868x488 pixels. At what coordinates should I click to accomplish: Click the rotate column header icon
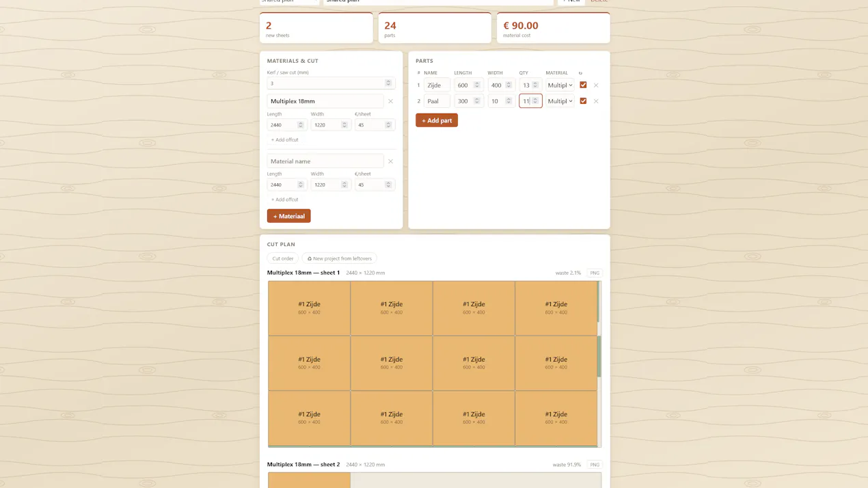click(x=580, y=73)
